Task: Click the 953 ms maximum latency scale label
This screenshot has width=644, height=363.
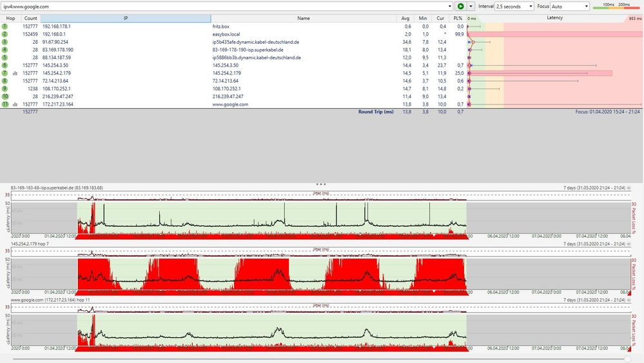Action: 635,19
